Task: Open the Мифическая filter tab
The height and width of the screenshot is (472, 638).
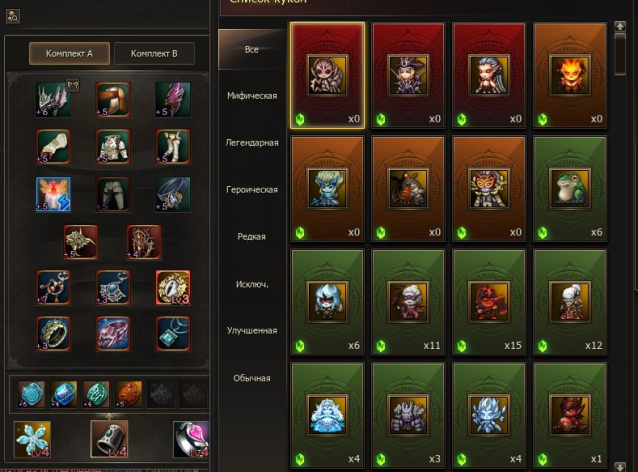Action: (x=252, y=96)
